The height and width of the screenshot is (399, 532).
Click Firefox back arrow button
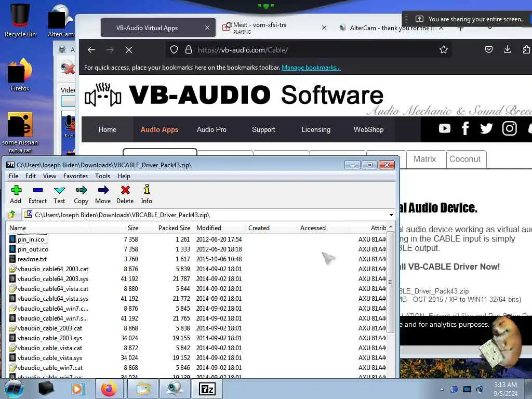click(x=91, y=50)
